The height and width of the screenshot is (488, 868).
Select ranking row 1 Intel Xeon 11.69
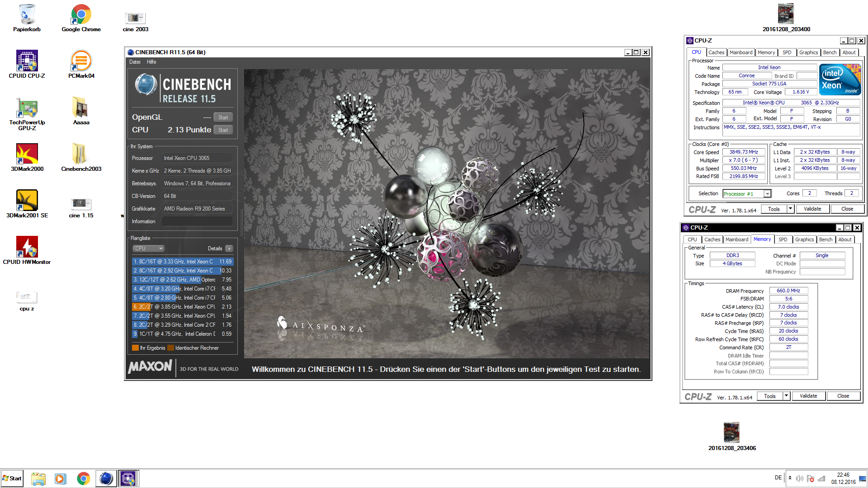click(x=183, y=262)
